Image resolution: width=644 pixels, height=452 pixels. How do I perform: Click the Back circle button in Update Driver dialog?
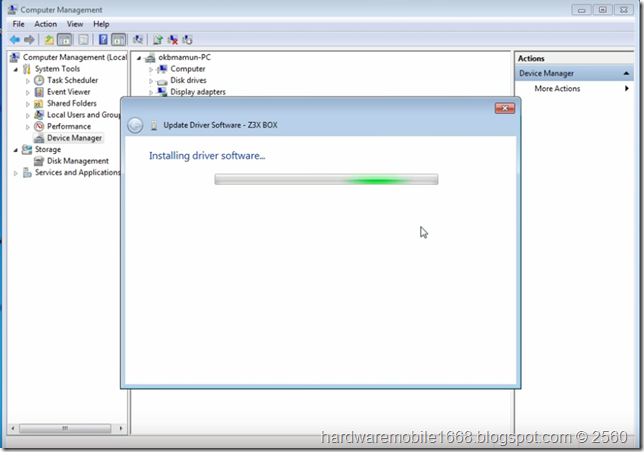135,125
